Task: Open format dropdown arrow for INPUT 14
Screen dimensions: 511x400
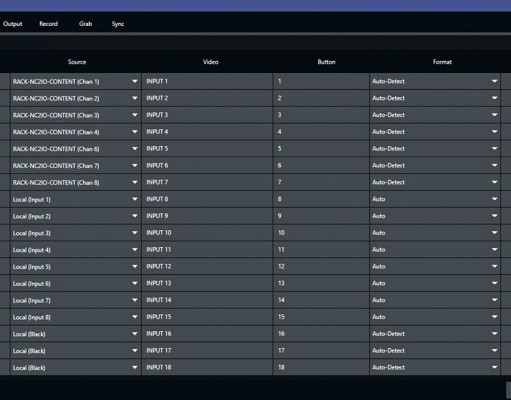Action: point(494,300)
